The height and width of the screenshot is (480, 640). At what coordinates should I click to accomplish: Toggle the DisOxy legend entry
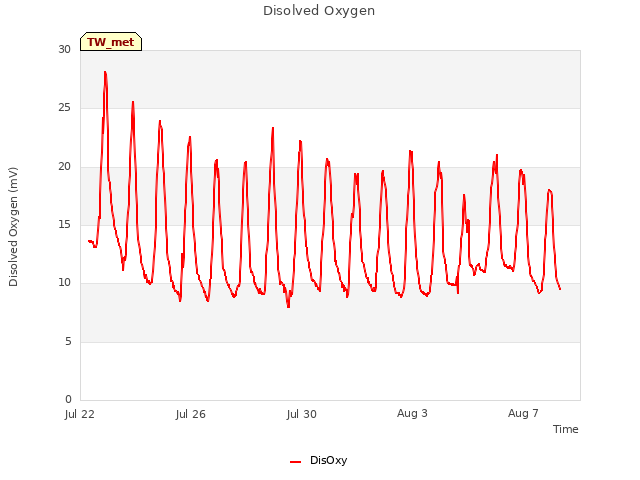click(x=318, y=460)
